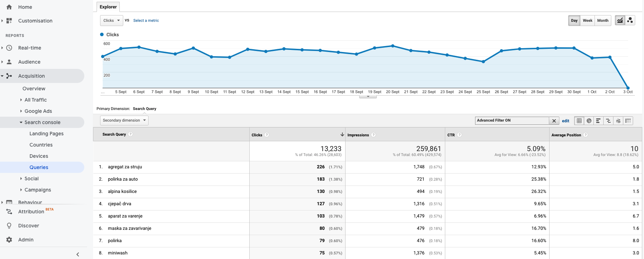Show help for the Clicks column

pyautogui.click(x=267, y=135)
